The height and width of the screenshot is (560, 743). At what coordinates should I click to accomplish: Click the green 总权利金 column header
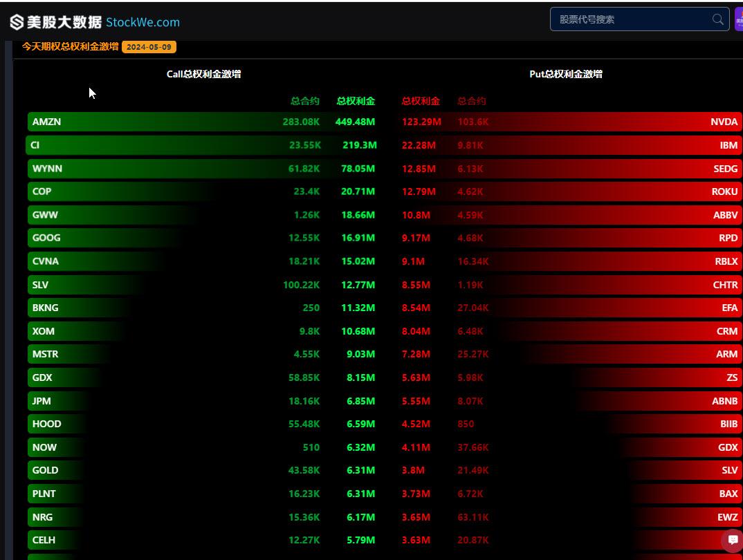point(356,101)
